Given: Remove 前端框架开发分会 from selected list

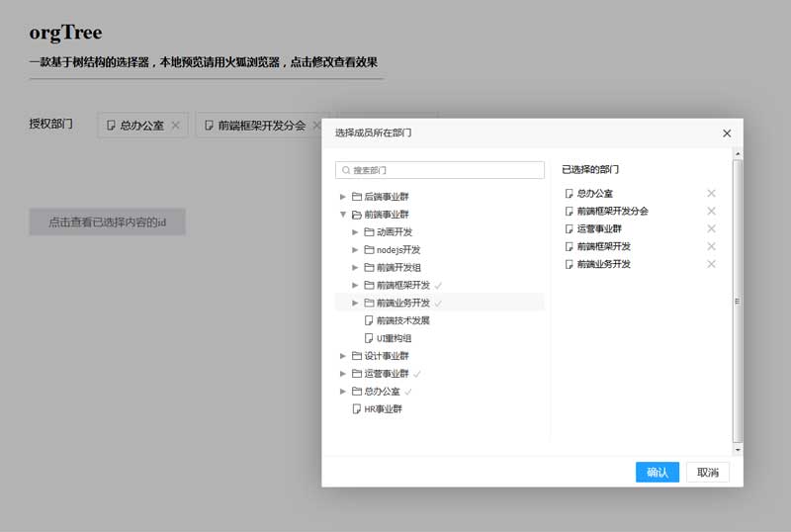Looking at the screenshot, I should [x=711, y=211].
